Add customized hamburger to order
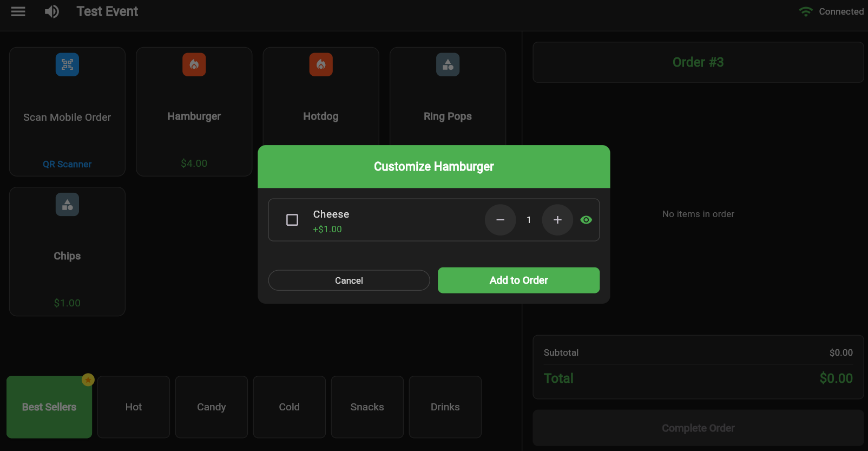868x451 pixels. click(x=518, y=280)
